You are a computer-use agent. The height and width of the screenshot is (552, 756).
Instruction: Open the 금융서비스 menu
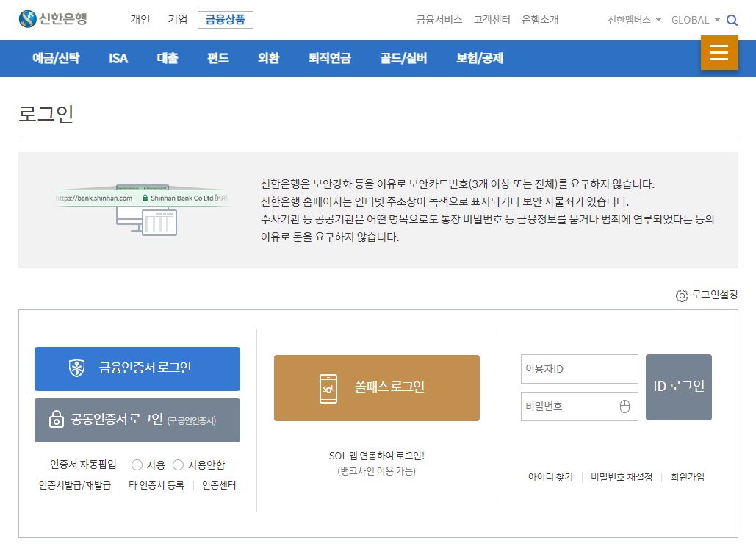pos(439,20)
